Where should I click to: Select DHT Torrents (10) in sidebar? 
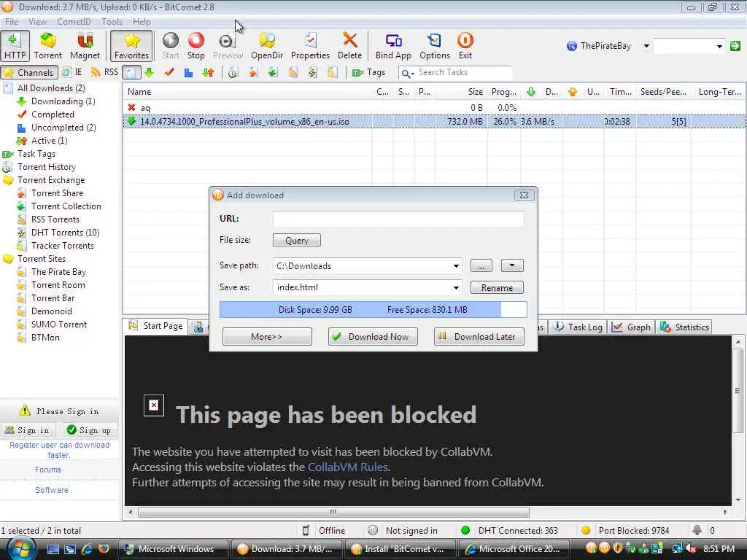(x=65, y=233)
